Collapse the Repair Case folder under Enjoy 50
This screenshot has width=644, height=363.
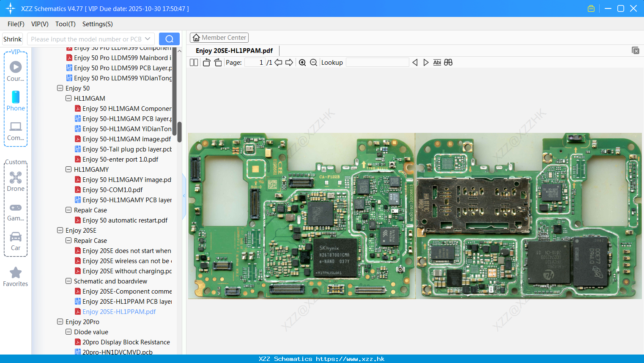[69, 210]
